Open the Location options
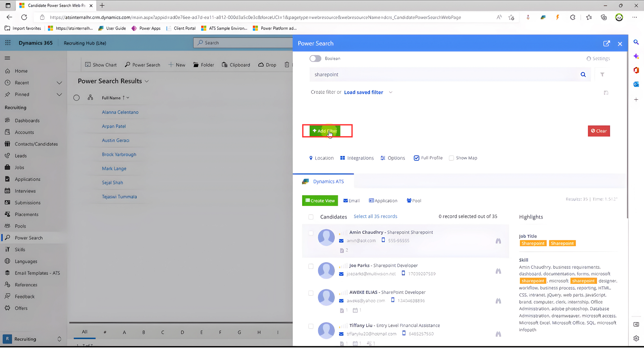 pos(321,158)
